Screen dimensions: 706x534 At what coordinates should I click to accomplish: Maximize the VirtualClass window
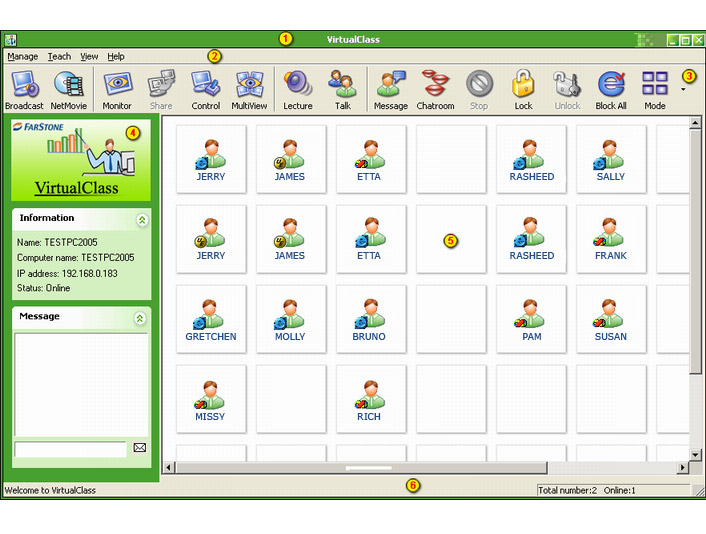(x=686, y=41)
